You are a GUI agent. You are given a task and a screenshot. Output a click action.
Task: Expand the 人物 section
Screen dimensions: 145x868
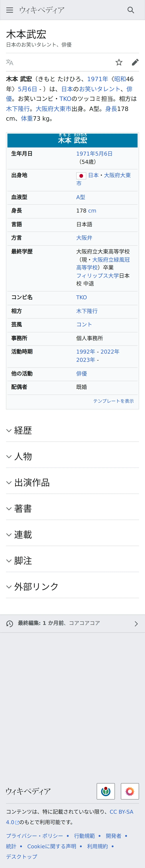23,456
